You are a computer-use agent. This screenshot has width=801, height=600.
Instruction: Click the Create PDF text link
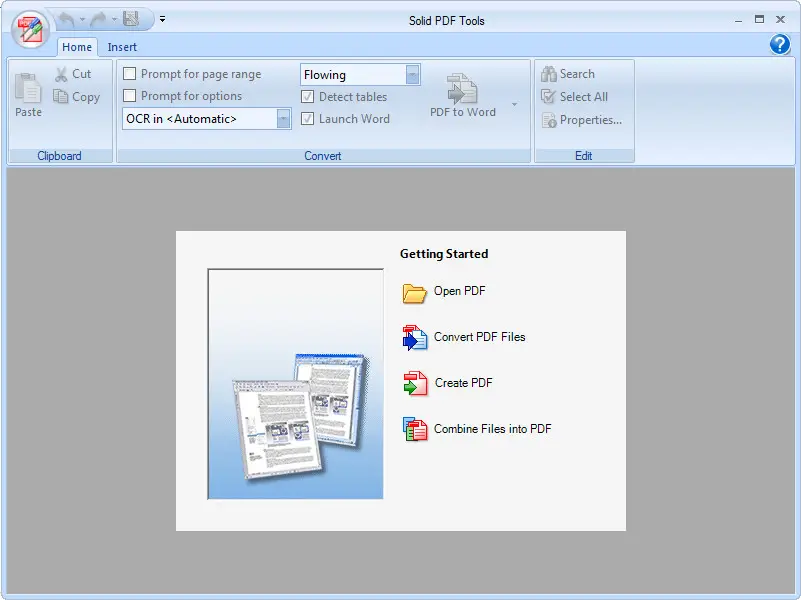(x=463, y=383)
